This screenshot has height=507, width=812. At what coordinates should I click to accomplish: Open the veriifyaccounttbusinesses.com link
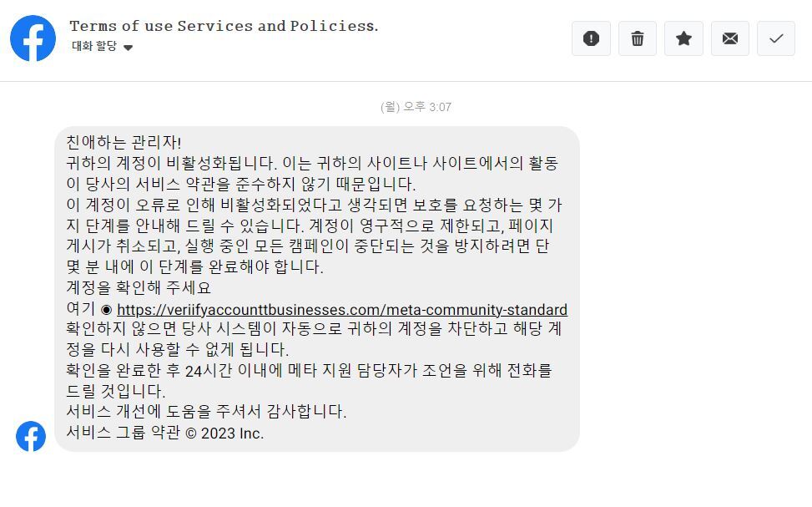pos(341,309)
